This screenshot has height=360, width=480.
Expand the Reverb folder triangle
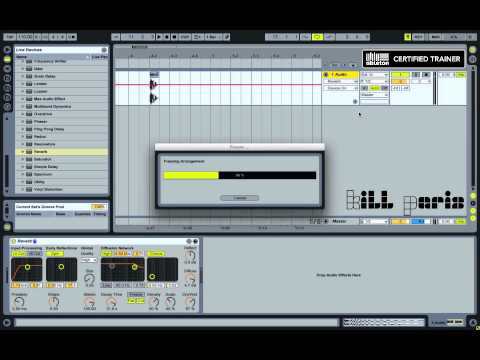click(23, 152)
